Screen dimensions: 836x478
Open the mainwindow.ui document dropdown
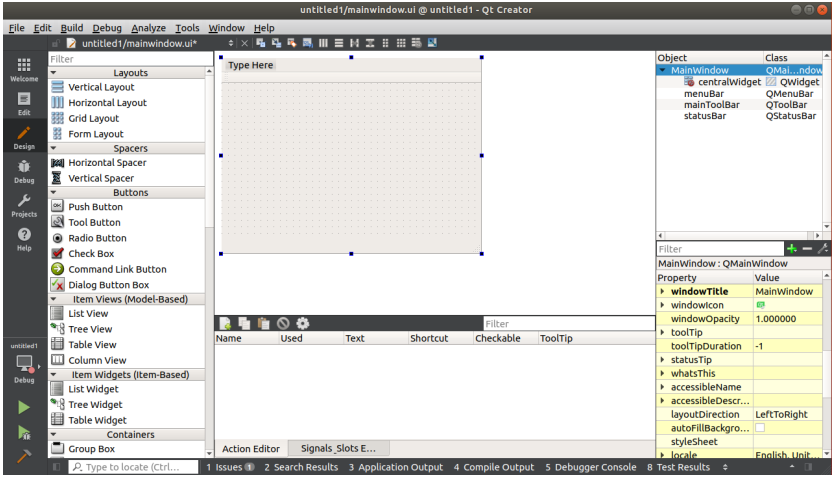[230, 43]
